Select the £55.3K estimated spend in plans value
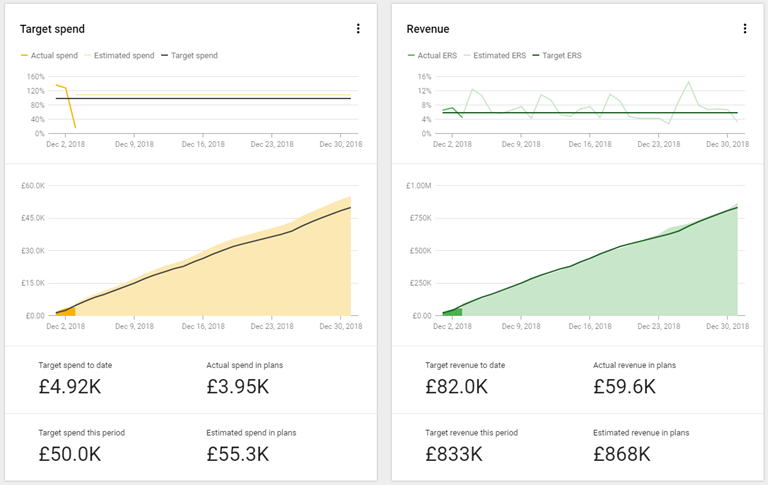Viewport: 768px width, 485px height. (238, 454)
